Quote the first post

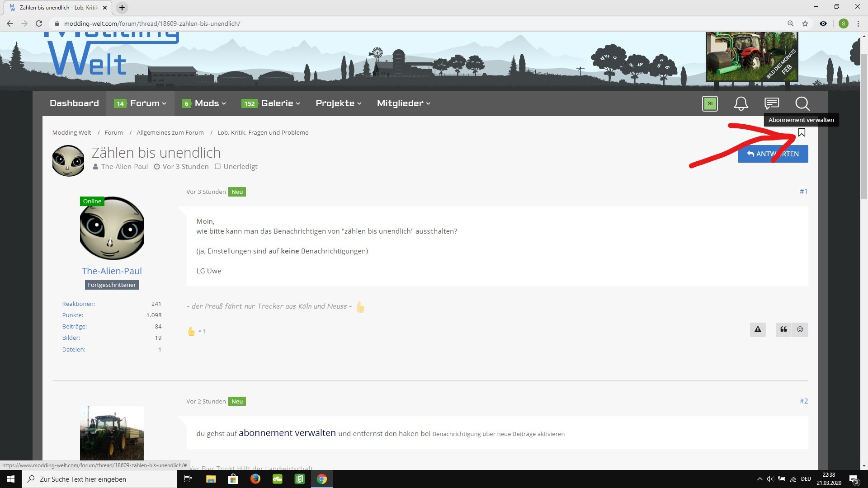(x=783, y=329)
